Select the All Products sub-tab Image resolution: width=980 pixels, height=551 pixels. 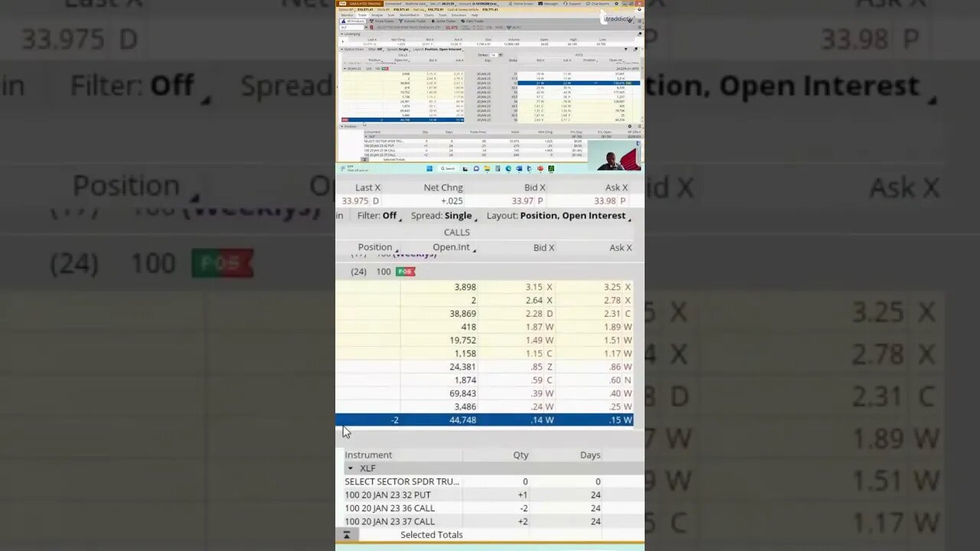pos(353,21)
